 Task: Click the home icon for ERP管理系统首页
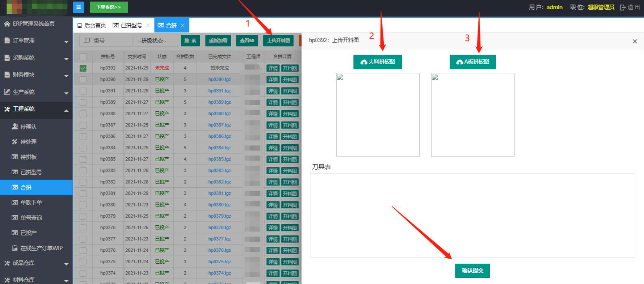click(7, 24)
